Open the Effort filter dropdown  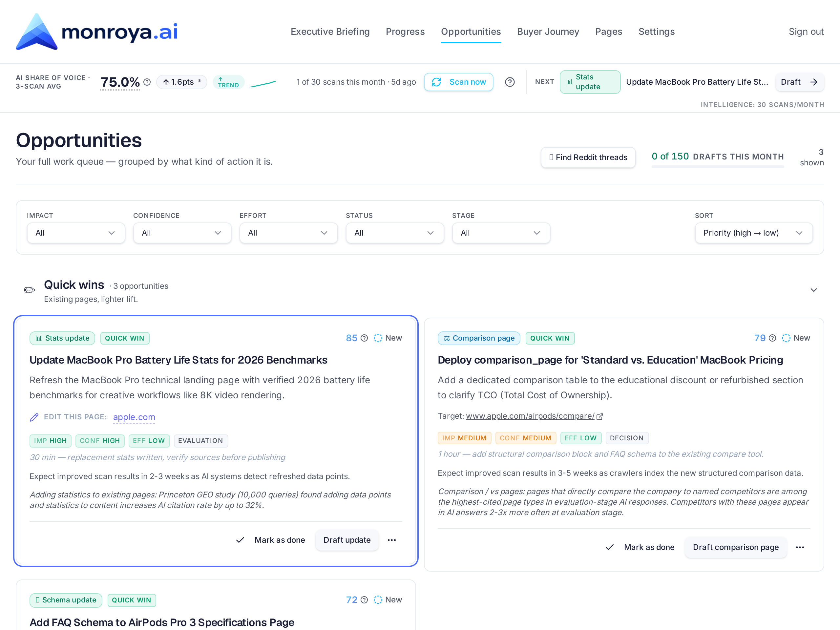(289, 233)
